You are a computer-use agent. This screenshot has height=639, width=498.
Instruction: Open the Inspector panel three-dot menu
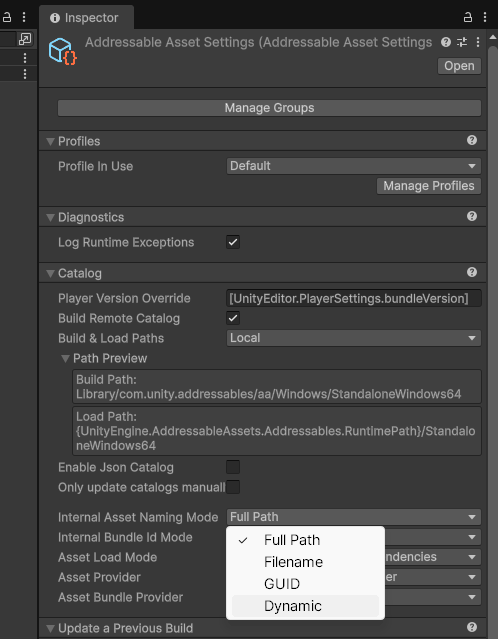tap(485, 17)
